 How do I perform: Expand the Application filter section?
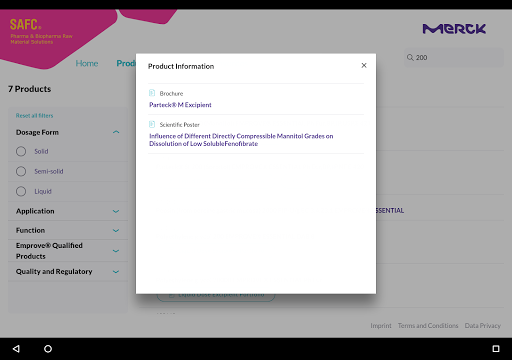116,211
